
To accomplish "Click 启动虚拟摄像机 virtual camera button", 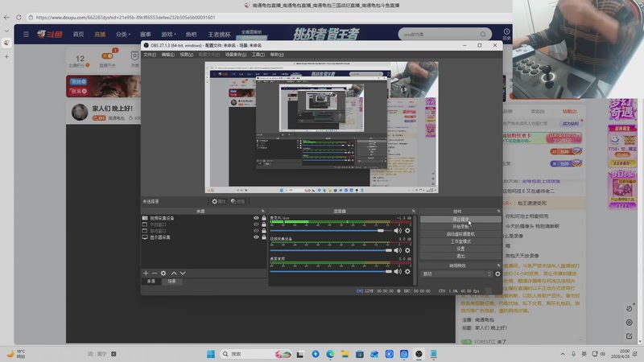I will pyautogui.click(x=460, y=234).
